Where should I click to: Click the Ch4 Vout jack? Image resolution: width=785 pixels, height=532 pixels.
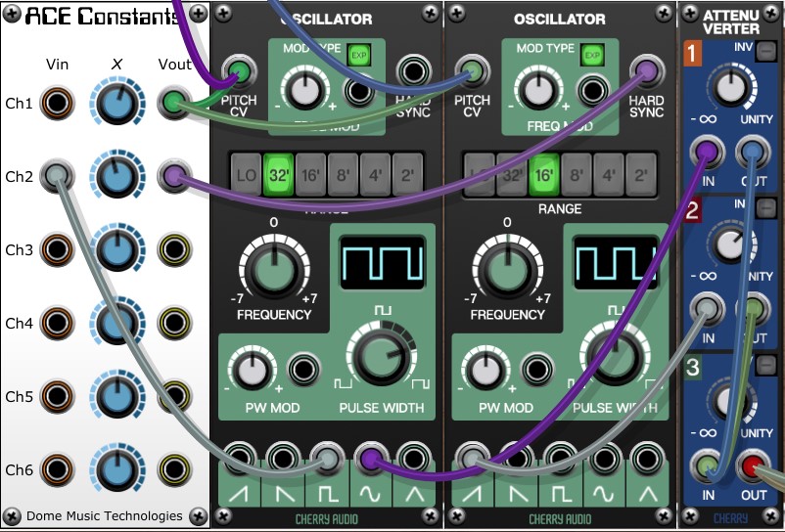click(x=174, y=323)
